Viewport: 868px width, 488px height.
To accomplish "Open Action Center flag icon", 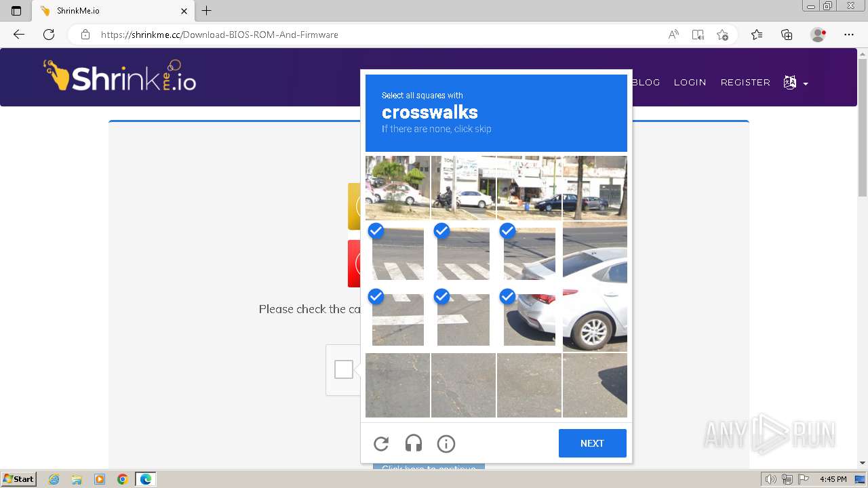I will (803, 479).
